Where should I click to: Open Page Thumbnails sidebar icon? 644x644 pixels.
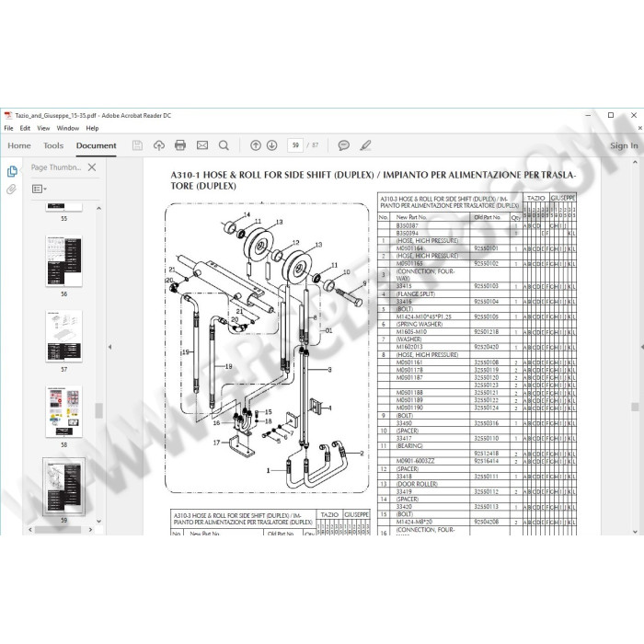(12, 171)
